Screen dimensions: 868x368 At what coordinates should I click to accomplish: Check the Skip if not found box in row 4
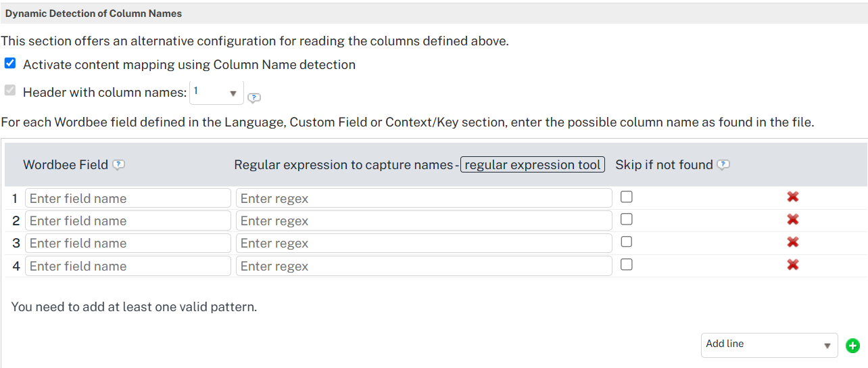(x=627, y=264)
